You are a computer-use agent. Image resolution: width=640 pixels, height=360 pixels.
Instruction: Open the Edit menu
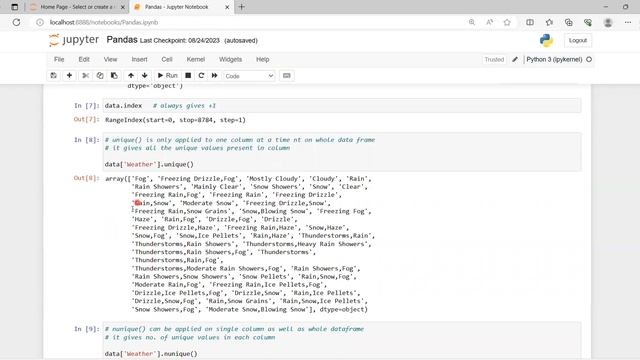84,59
